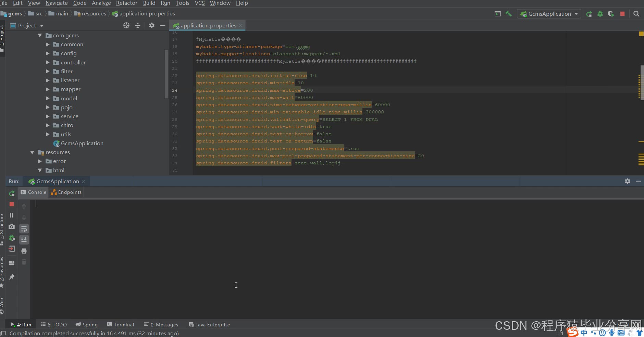Print the console output
The image size is (644, 337).
(24, 251)
